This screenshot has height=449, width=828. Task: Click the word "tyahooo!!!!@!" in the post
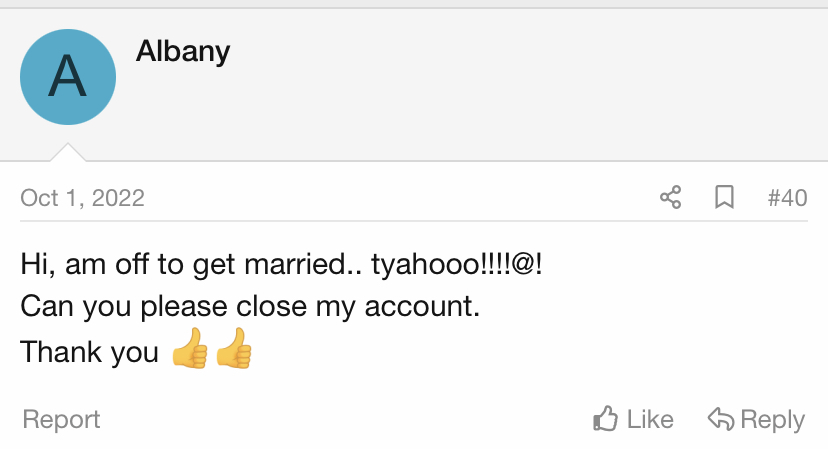pyautogui.click(x=457, y=265)
